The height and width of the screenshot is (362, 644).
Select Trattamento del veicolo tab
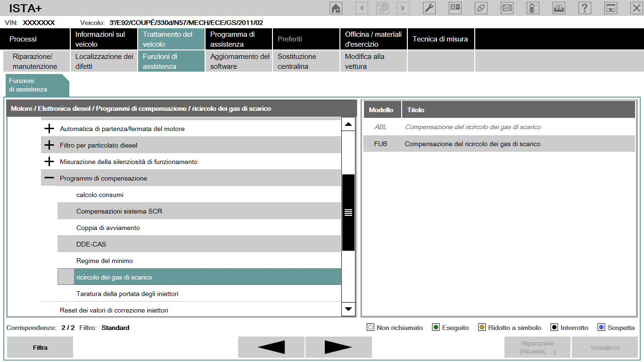tap(171, 39)
